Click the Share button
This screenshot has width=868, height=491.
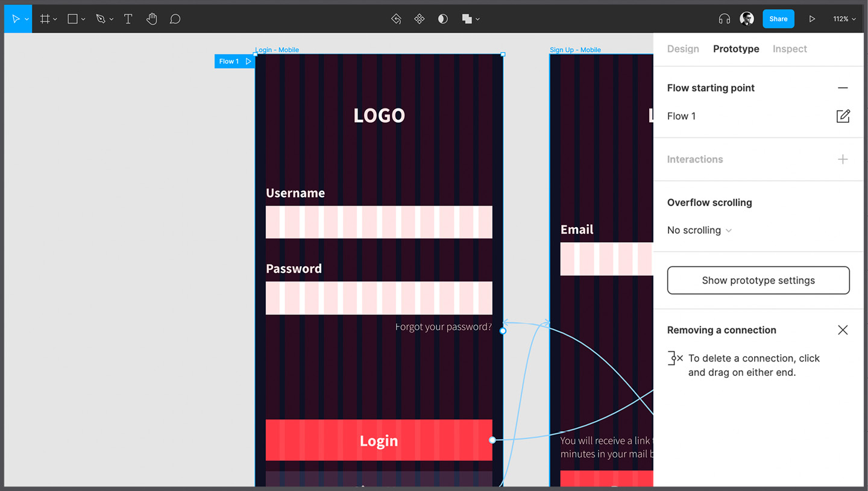778,19
